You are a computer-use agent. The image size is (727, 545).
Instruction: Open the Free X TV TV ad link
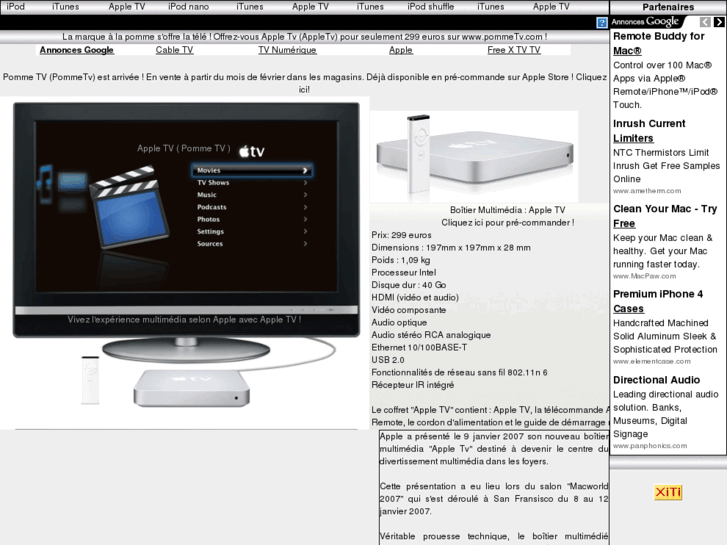click(x=514, y=50)
